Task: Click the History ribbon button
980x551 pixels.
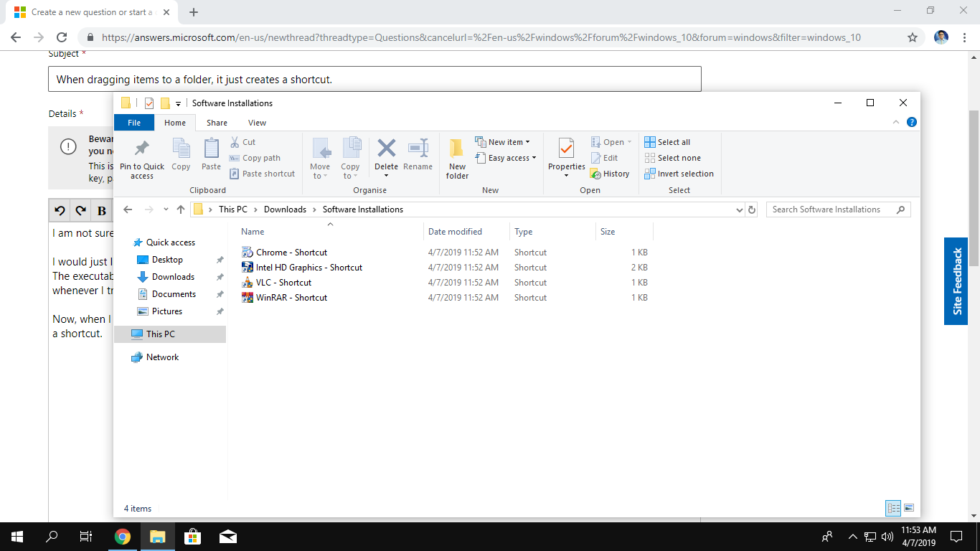Action: click(x=610, y=174)
